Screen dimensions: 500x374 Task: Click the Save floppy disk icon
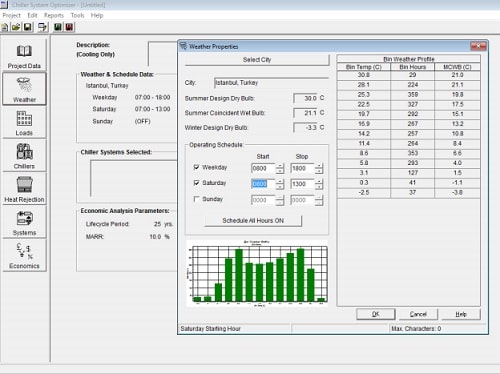[x=28, y=27]
